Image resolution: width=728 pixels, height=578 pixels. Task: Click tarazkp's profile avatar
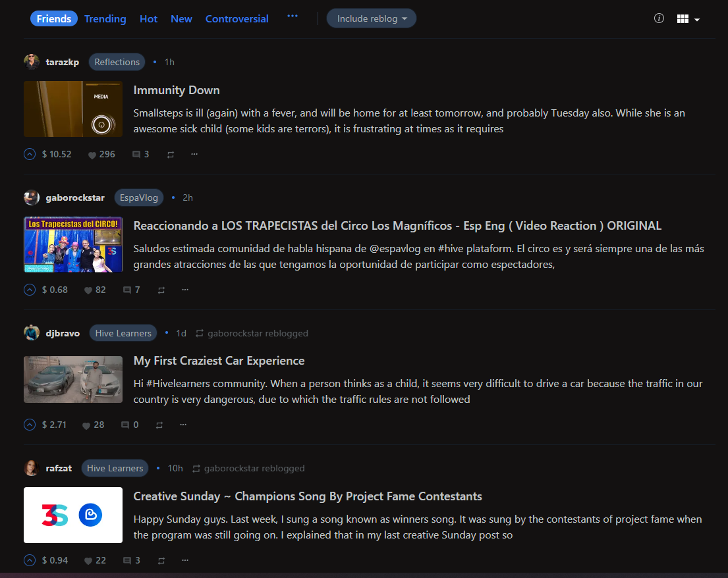(32, 62)
